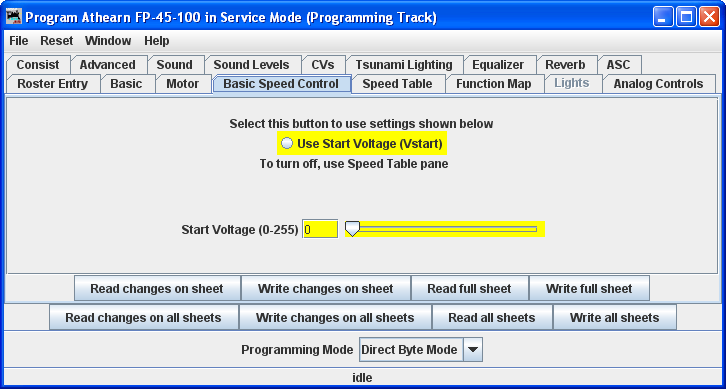Click Write changes on all sheets
This screenshot has width=726, height=389.
[x=335, y=318]
